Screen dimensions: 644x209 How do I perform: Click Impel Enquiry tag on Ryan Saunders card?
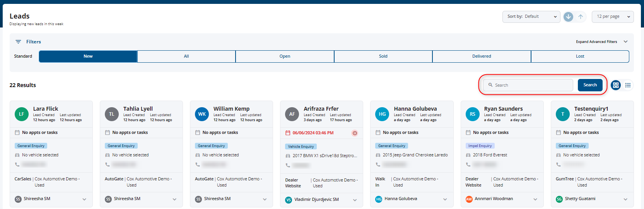480,146
